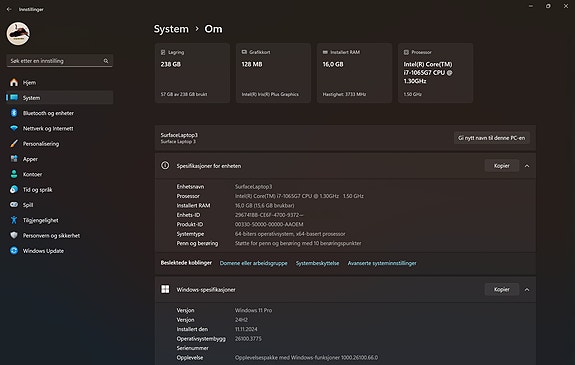This screenshot has height=365, width=575.
Task: Go back with the arrow icon
Action: (9, 9)
